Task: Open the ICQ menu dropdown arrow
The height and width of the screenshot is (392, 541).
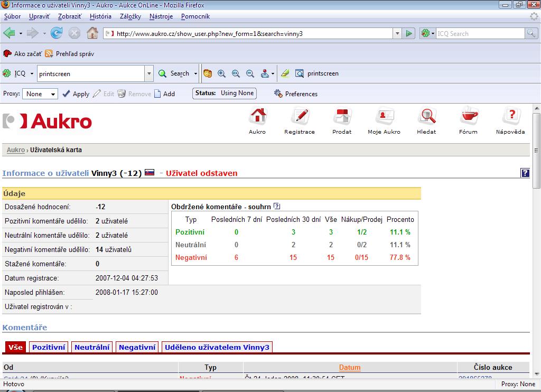Action: tap(32, 73)
